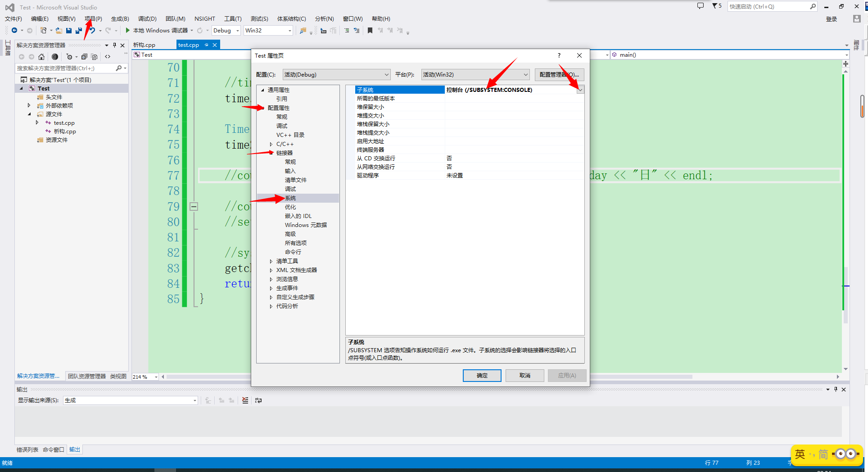The width and height of the screenshot is (868, 472).
Task: Click the New Project toolbar icon
Action: point(43,30)
